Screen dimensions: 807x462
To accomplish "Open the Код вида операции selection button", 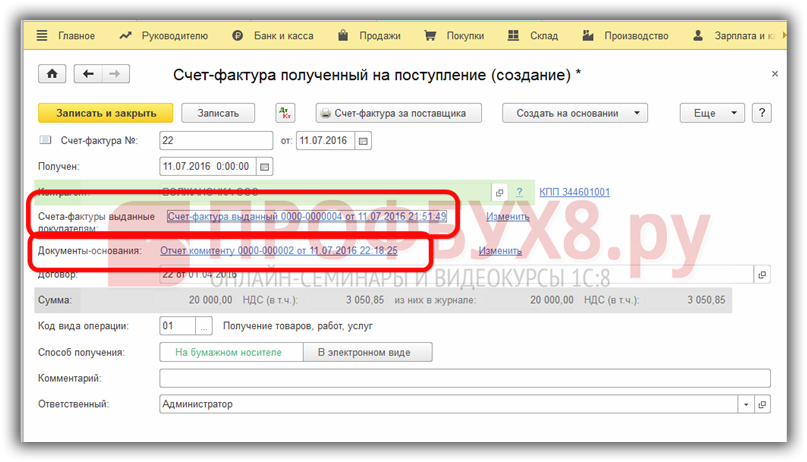I will 204,326.
